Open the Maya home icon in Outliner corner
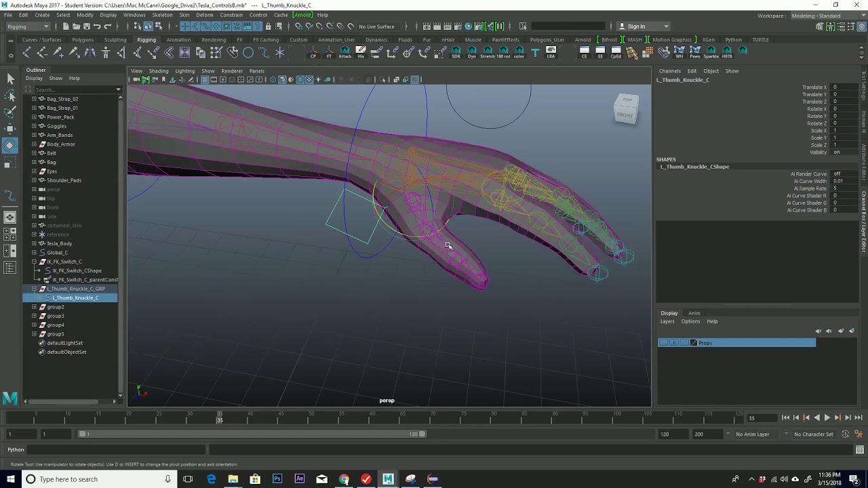Image resolution: width=868 pixels, height=488 pixels. click(9, 398)
